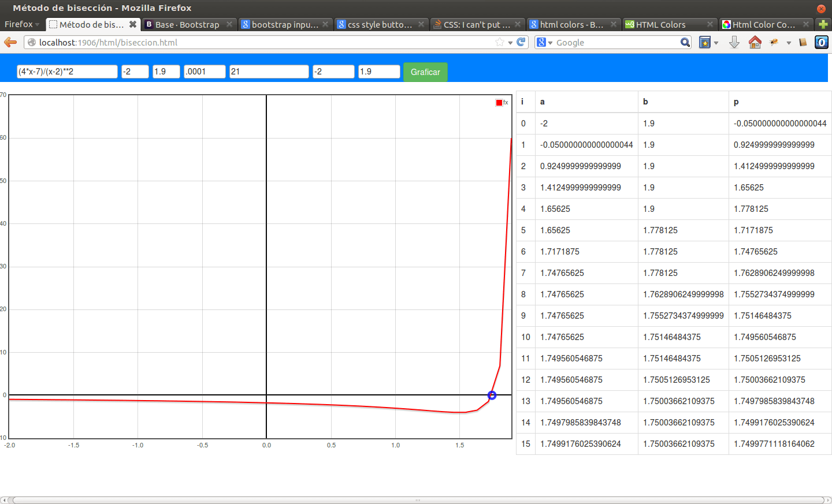Switch to "html colors - B..." tab

[573, 24]
